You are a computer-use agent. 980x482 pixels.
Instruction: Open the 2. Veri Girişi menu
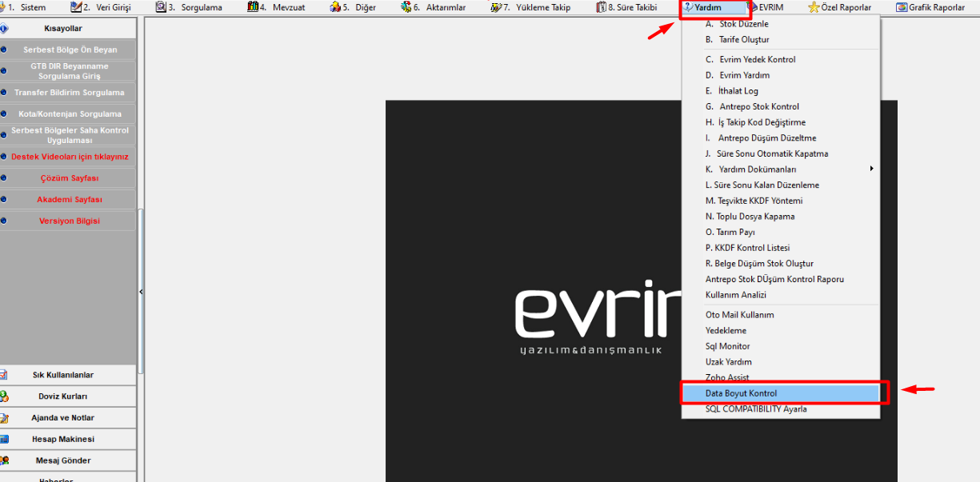coord(101,7)
